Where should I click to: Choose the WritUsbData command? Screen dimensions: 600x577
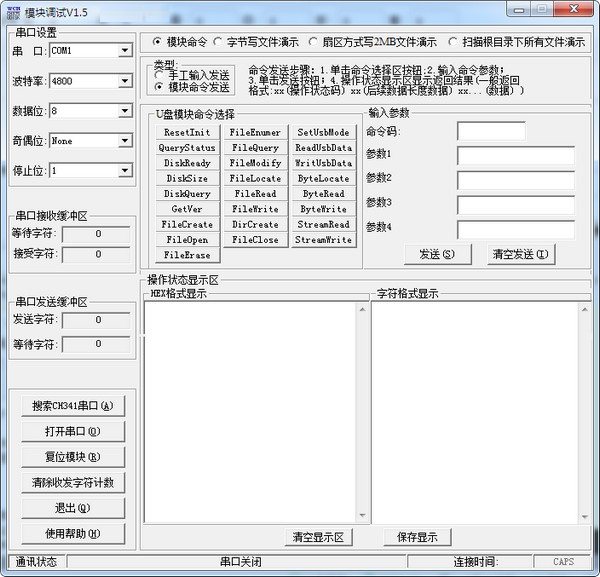click(324, 163)
